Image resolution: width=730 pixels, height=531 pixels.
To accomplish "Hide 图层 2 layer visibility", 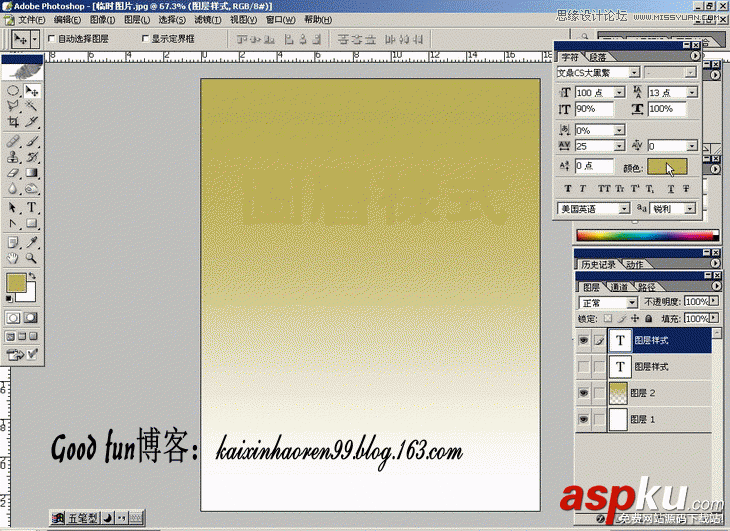I will click(583, 393).
